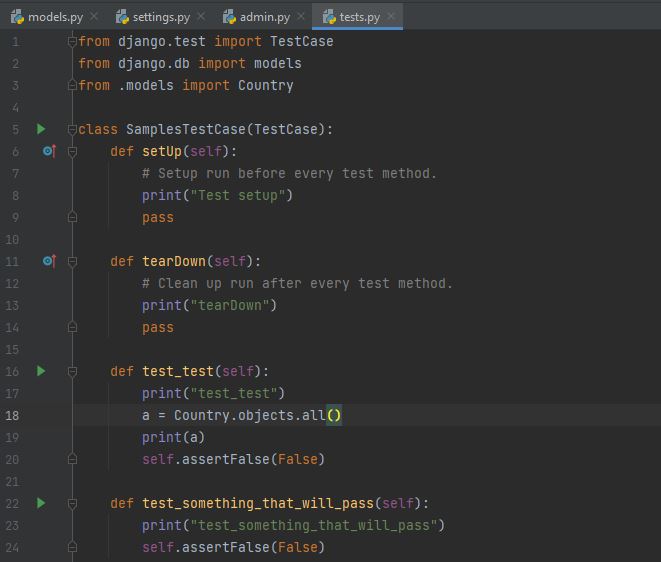
Task: Run SamplesTestCase class via gutter arrow
Action: click(41, 129)
